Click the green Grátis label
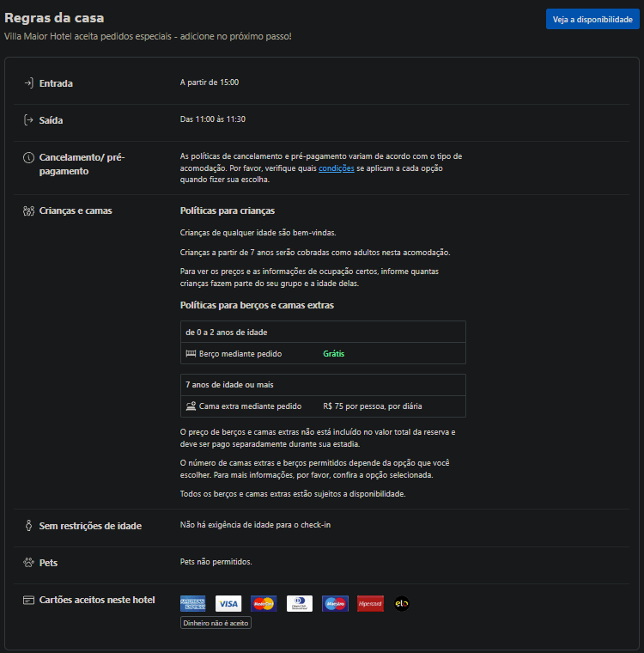644x653 pixels. [x=334, y=354]
